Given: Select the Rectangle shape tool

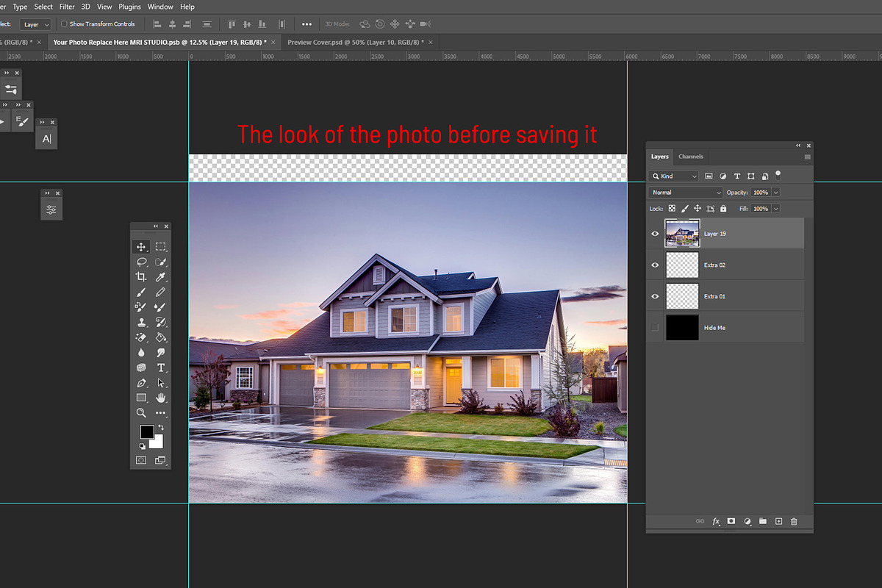Looking at the screenshot, I should tap(141, 398).
